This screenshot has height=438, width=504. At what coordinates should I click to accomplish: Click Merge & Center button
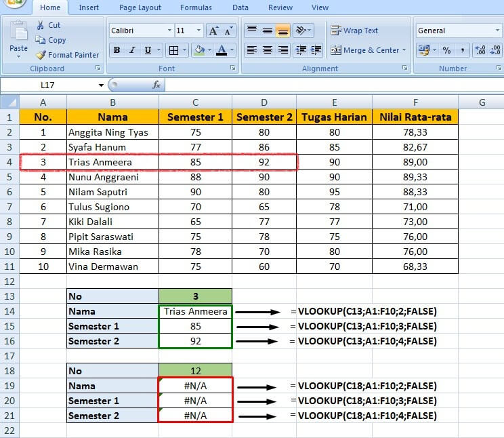(365, 50)
